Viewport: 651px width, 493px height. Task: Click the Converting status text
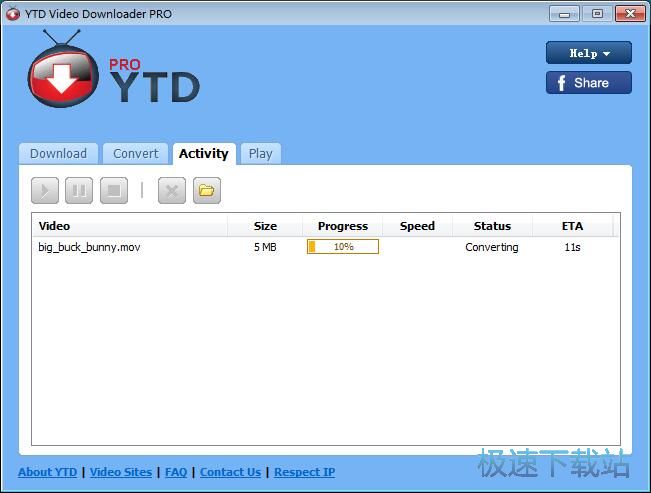pyautogui.click(x=492, y=247)
